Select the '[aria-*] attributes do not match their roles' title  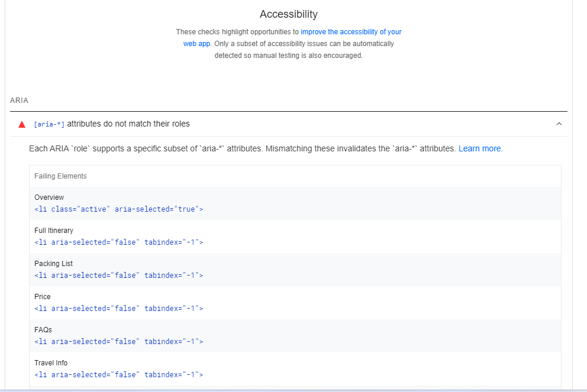click(112, 124)
